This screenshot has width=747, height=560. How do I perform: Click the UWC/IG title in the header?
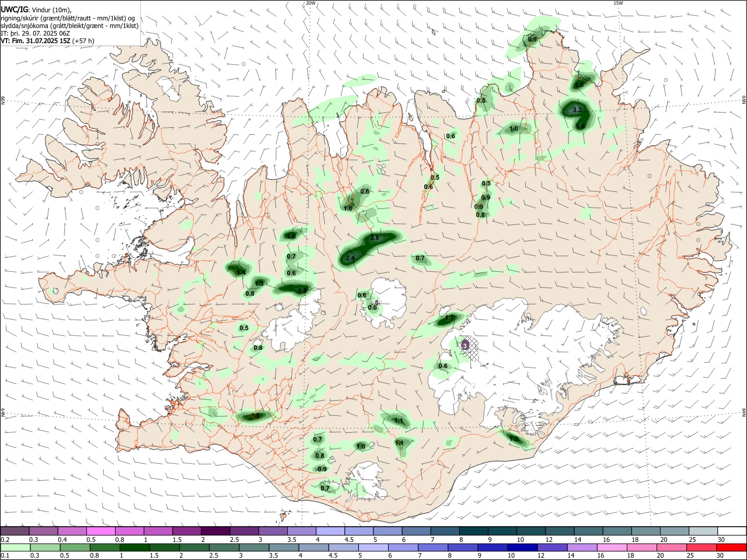coord(13,9)
